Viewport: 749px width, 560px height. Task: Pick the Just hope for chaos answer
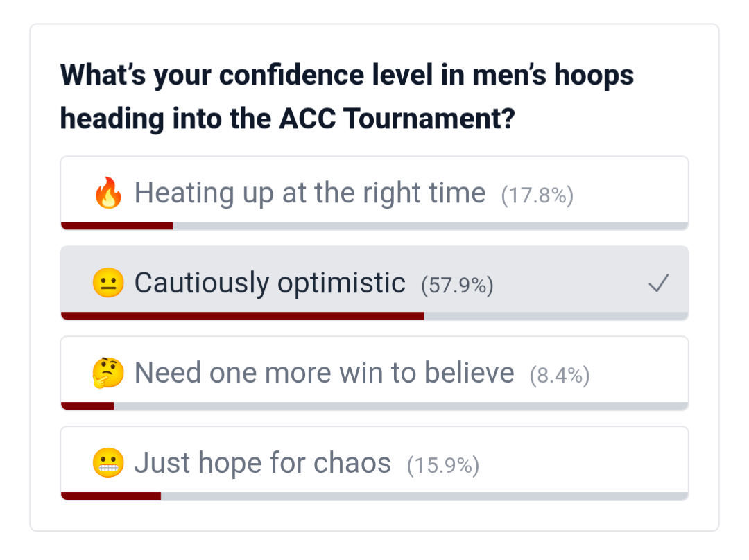tap(262, 463)
